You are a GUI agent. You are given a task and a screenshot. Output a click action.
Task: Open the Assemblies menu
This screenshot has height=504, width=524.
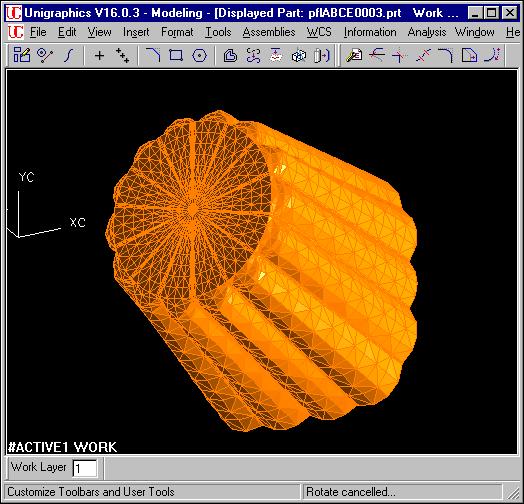tap(269, 32)
